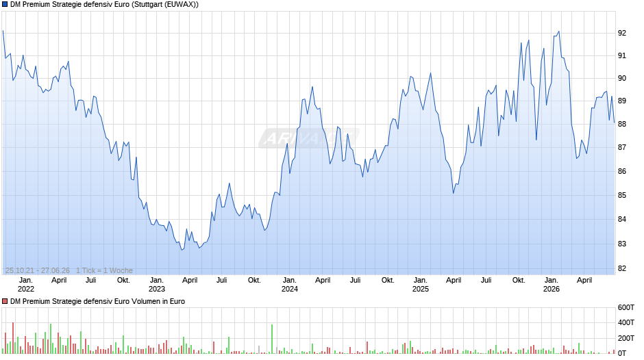
Task: Click the volume title 'DM Premium Strategie defensiv Euro Volumen in Euro'
Action: coord(97,301)
